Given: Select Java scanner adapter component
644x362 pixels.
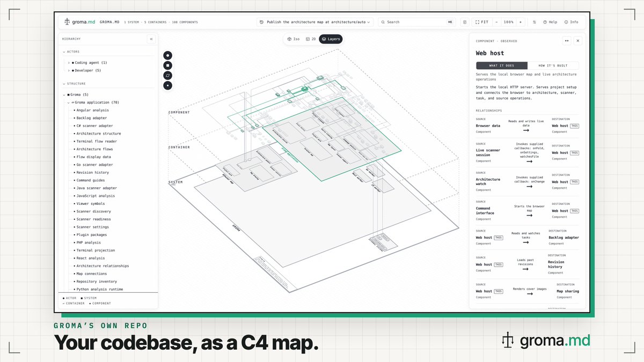Looking at the screenshot, I should [96, 188].
